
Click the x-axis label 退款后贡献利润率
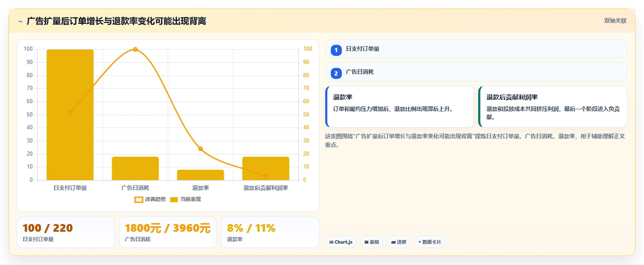(x=266, y=188)
